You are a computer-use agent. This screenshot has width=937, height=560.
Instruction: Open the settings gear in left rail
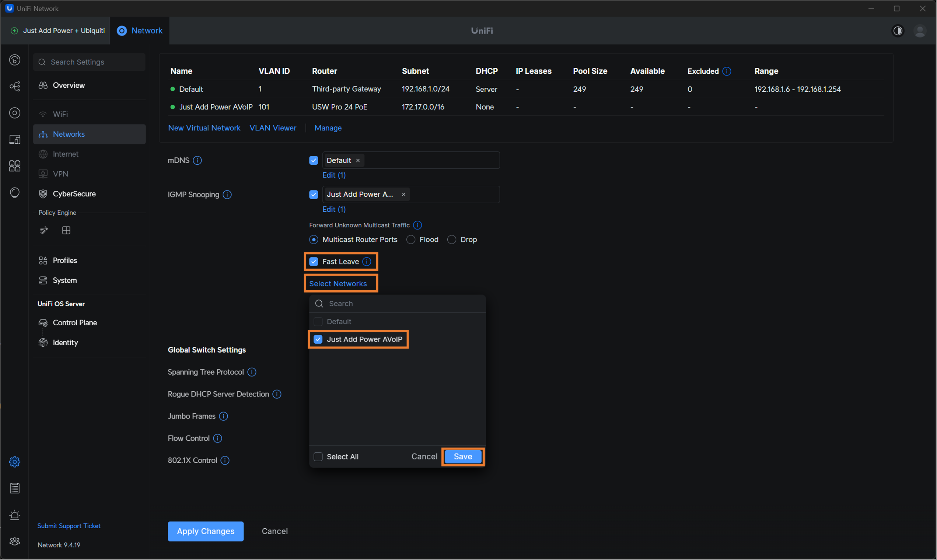point(15,462)
